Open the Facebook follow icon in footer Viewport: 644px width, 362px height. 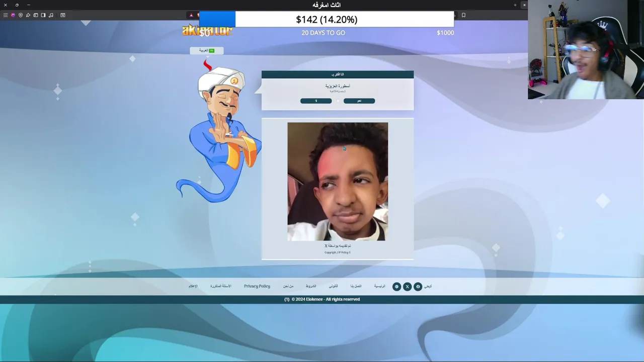418,287
